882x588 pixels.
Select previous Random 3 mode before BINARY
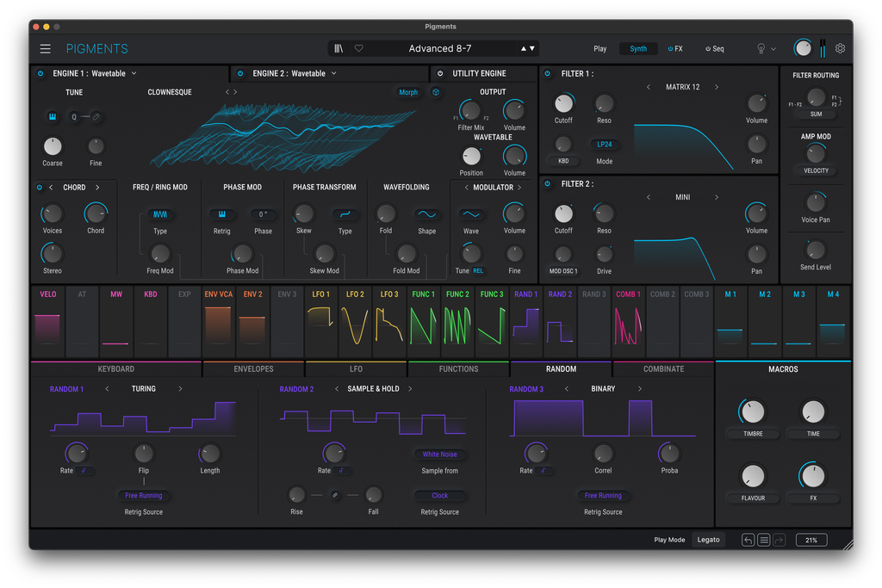click(x=567, y=389)
